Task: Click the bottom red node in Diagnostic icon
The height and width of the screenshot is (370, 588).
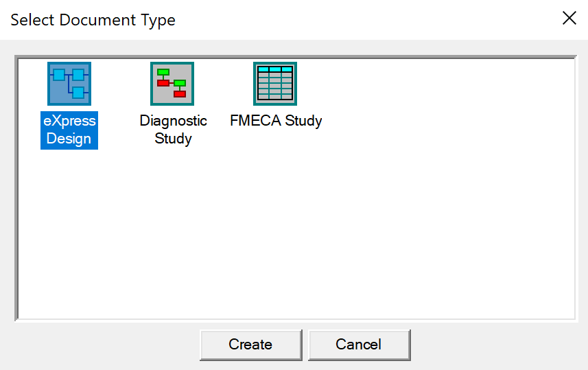Action: pos(180,93)
